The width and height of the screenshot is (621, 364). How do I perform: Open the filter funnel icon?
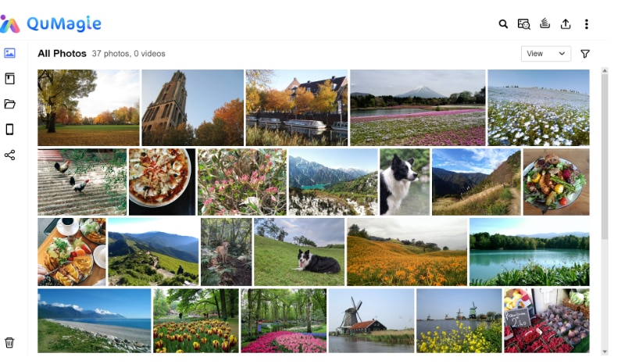[585, 54]
